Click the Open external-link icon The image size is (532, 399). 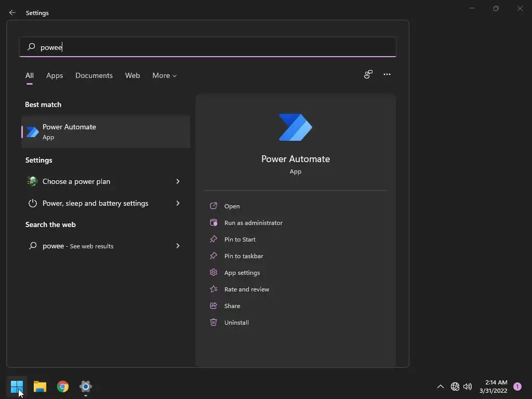[214, 206]
